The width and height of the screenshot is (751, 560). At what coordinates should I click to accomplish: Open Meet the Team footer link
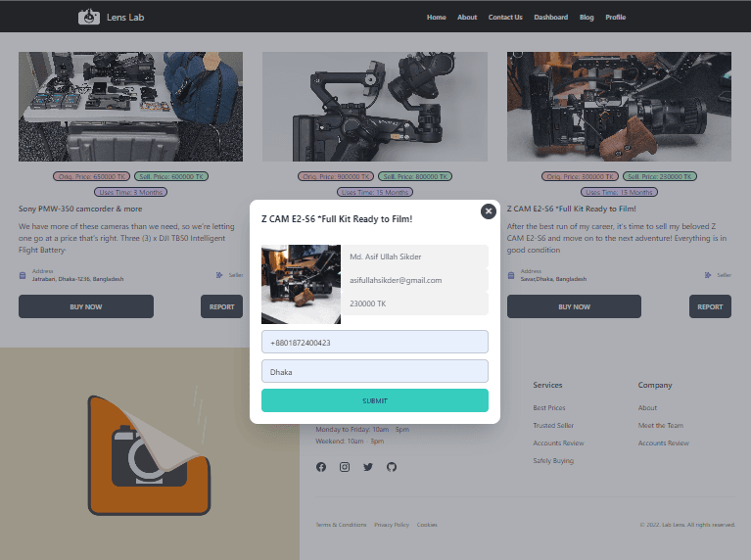(661, 426)
